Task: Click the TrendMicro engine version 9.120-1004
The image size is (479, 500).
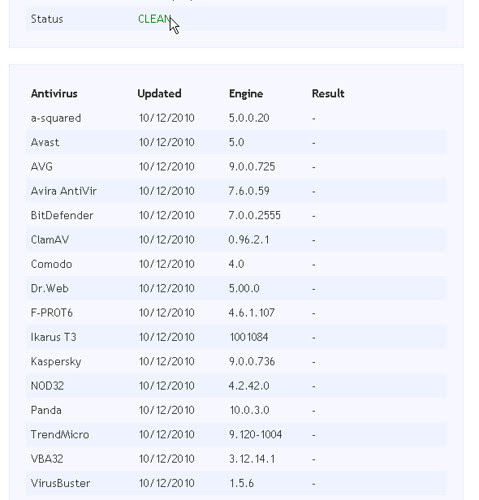Action: point(255,434)
